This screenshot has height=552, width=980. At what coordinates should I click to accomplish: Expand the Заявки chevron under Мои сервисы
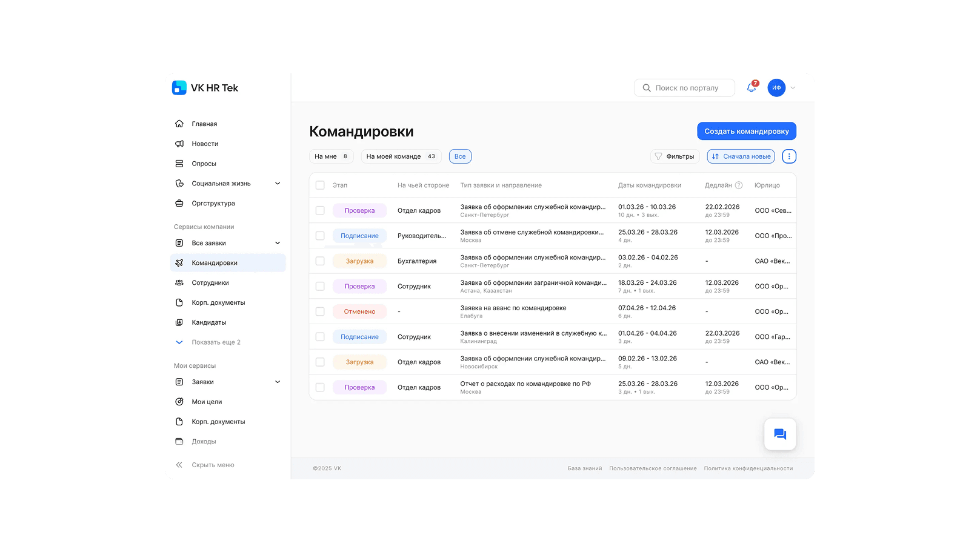278,382
